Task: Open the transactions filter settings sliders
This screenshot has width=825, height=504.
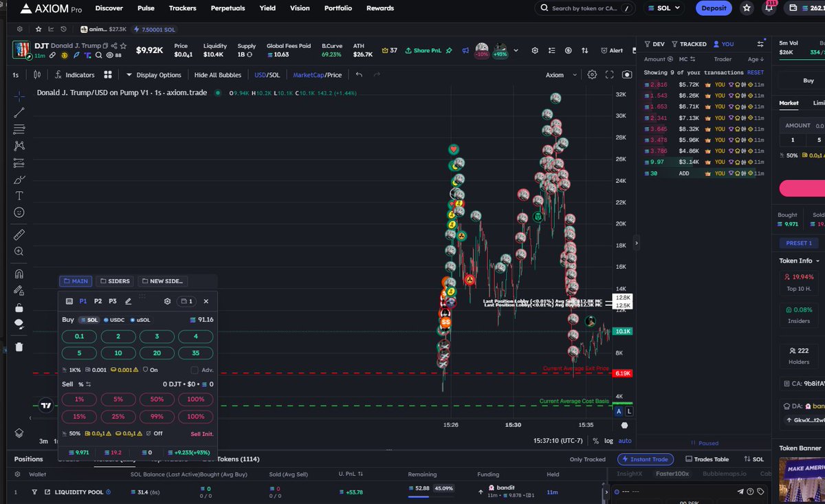Action: 760,43
